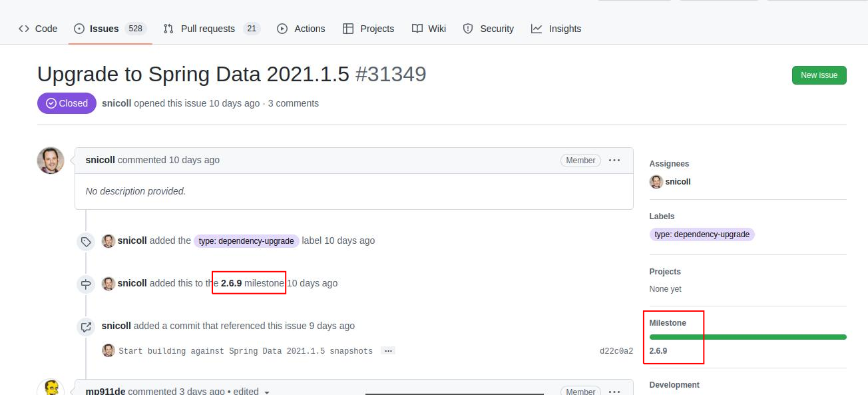The image size is (868, 395).
Task: Click the milestone icon in the timeline
Action: (x=86, y=284)
